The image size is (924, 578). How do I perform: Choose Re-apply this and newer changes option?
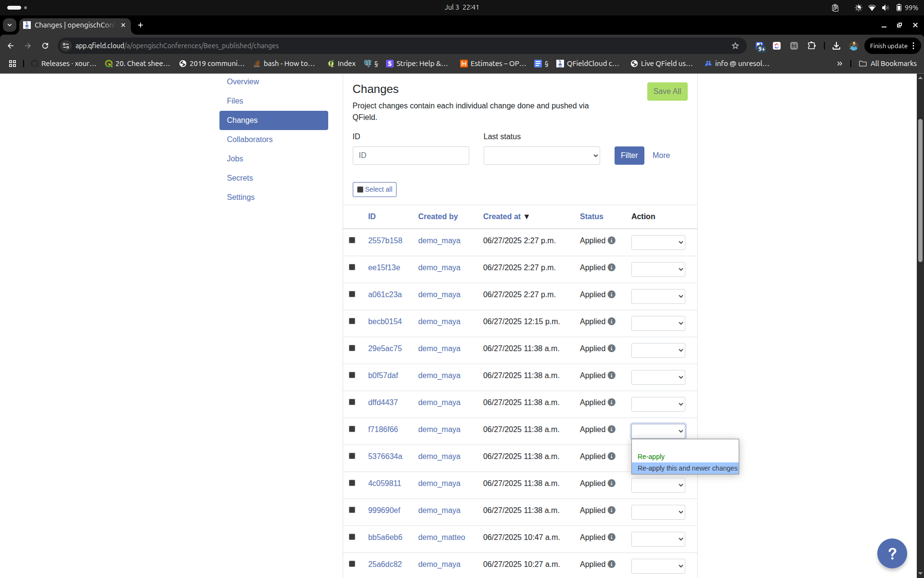point(687,468)
